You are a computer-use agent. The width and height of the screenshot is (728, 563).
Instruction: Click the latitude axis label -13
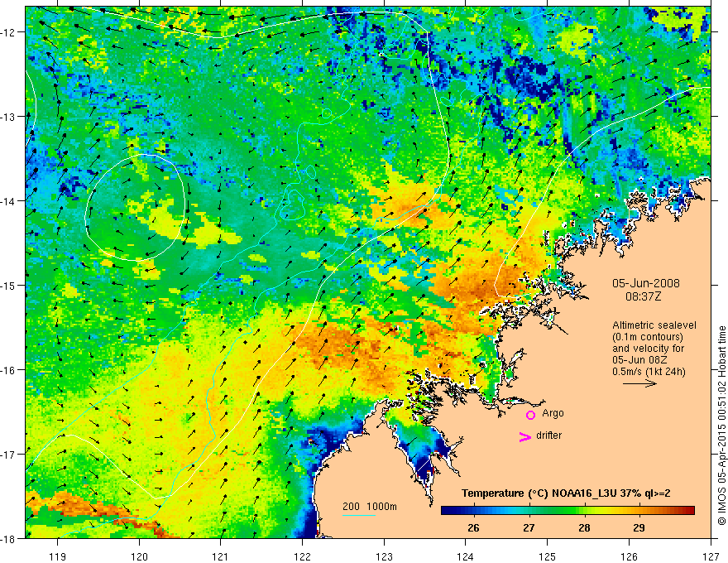click(9, 117)
